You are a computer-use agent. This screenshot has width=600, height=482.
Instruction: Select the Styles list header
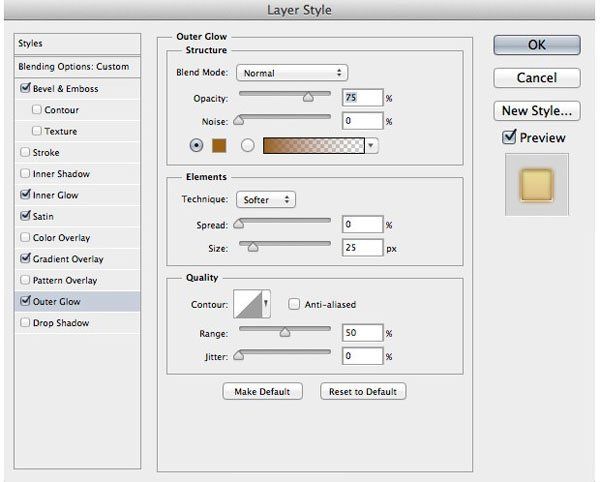77,44
